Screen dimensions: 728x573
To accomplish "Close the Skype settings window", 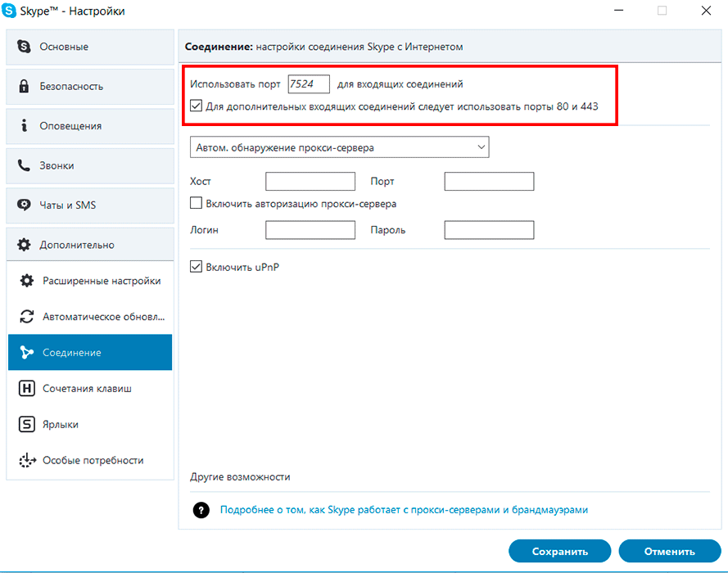I will (706, 10).
